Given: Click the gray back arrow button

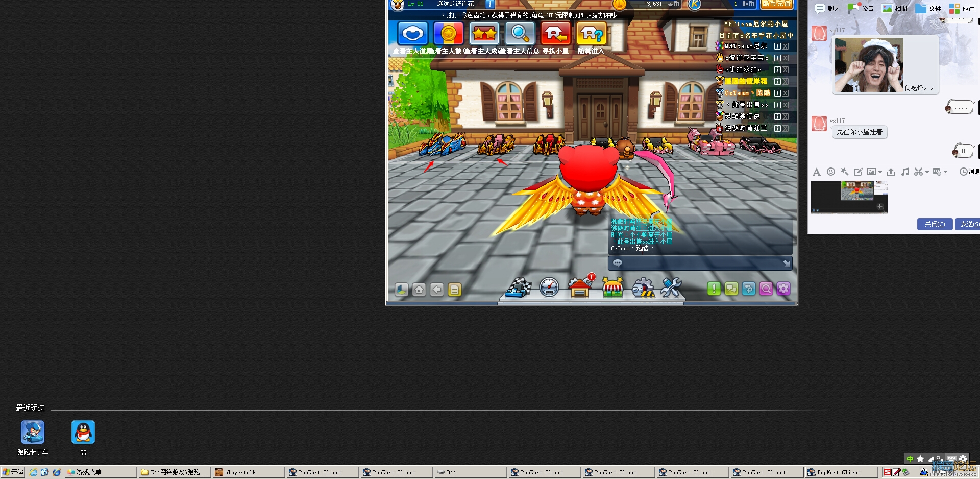Looking at the screenshot, I should click(437, 290).
